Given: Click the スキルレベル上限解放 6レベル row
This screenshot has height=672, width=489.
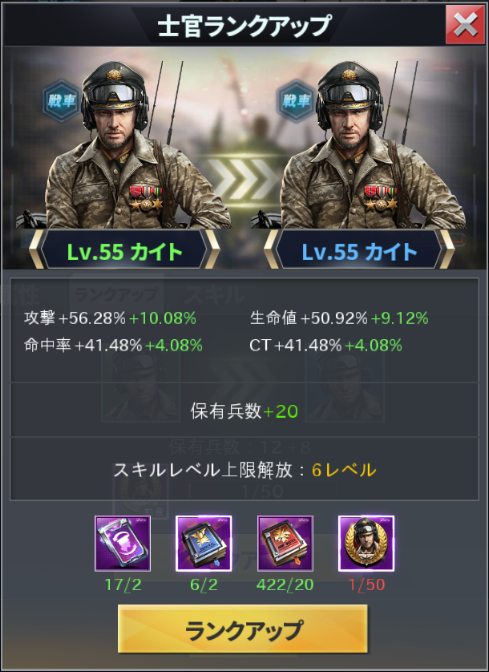Looking at the screenshot, I should (244, 470).
